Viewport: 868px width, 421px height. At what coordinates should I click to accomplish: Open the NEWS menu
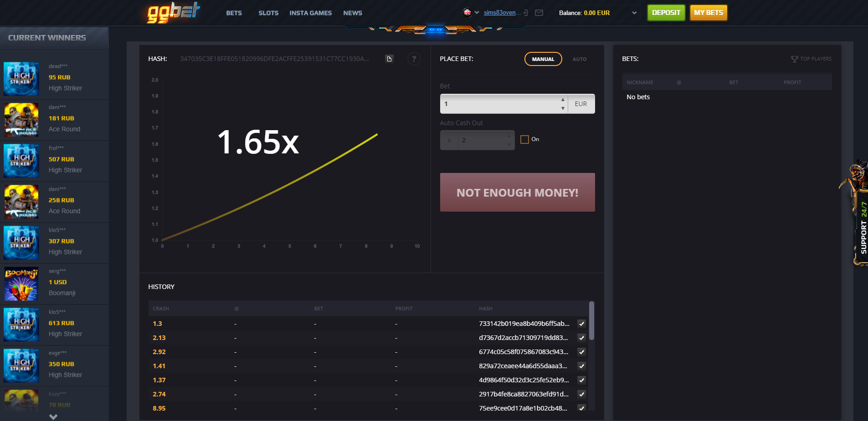click(x=353, y=13)
